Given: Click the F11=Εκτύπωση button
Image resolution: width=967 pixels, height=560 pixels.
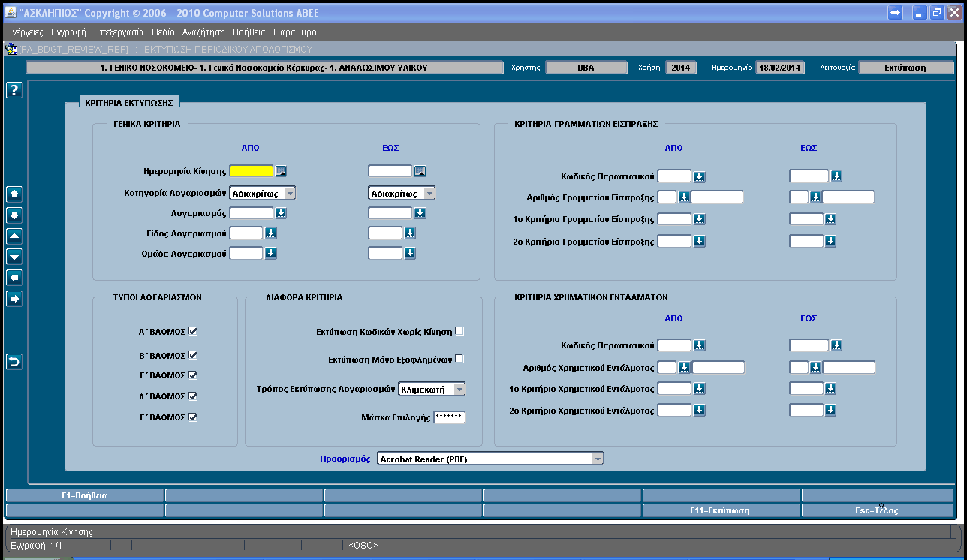Looking at the screenshot, I should pos(720,510).
